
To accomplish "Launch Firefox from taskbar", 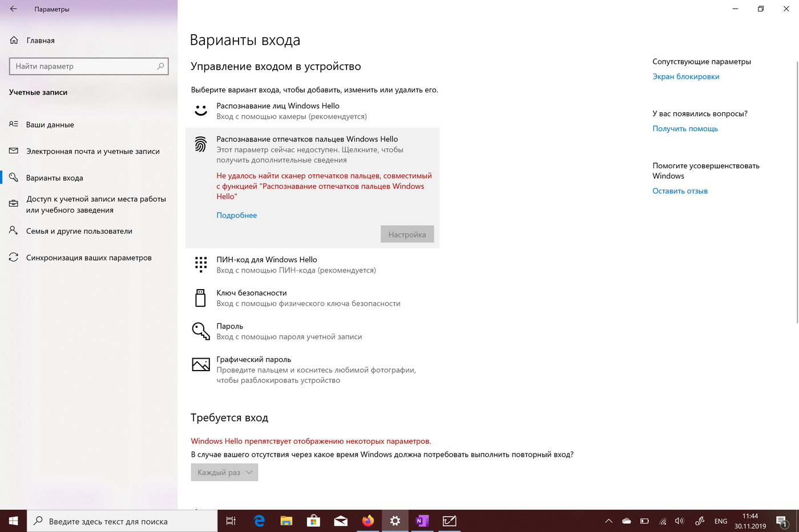I will coord(368,521).
